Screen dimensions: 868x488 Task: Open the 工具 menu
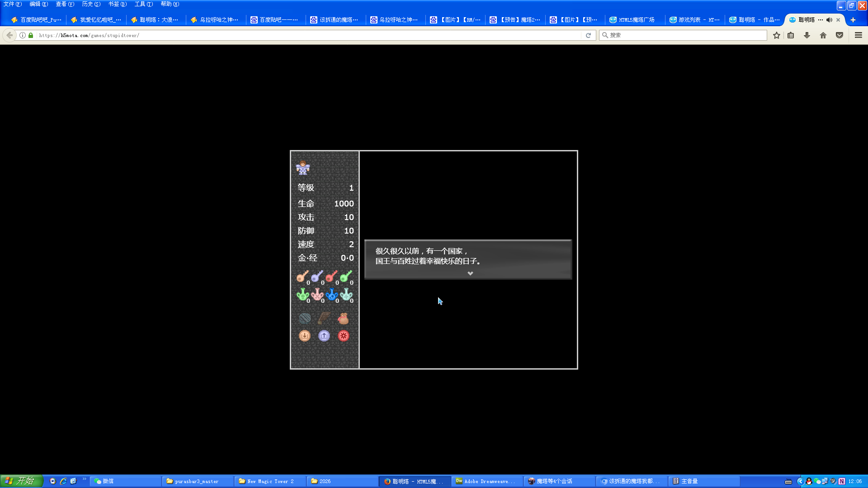coord(144,4)
